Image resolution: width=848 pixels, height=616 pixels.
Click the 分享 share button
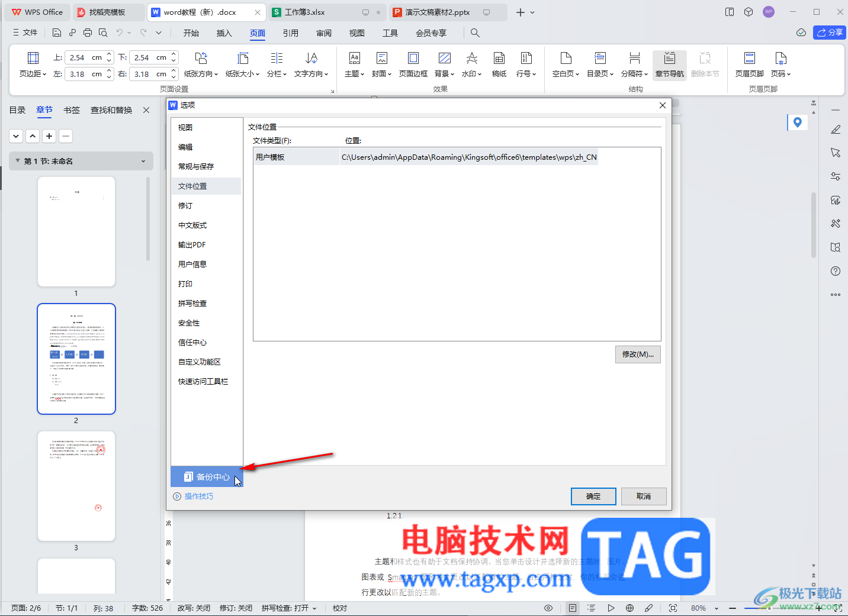[x=830, y=33]
